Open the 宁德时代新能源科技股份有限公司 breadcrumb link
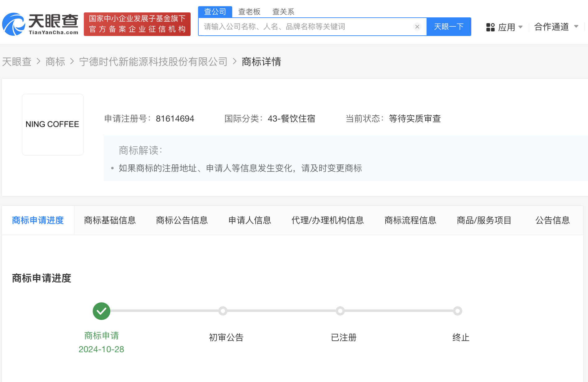Viewport: 588px width, 382px height. coord(153,62)
